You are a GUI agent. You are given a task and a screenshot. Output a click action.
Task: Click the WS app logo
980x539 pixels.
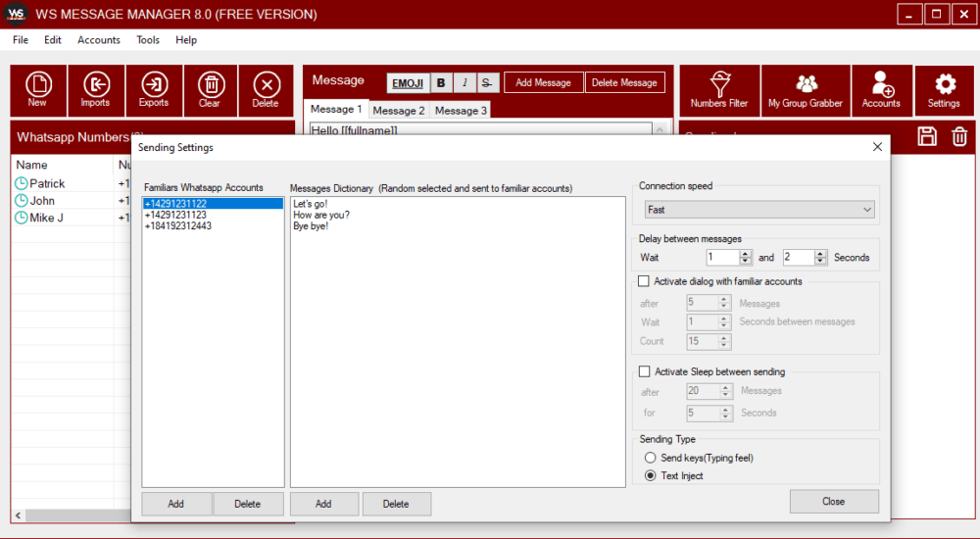click(17, 14)
